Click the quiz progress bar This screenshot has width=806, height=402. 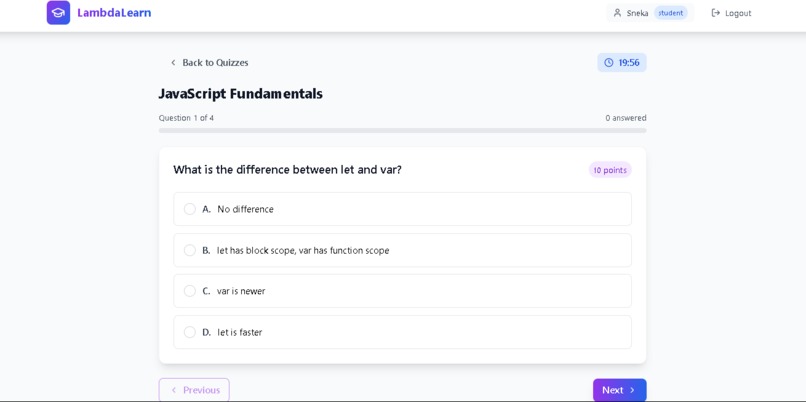pos(402,130)
